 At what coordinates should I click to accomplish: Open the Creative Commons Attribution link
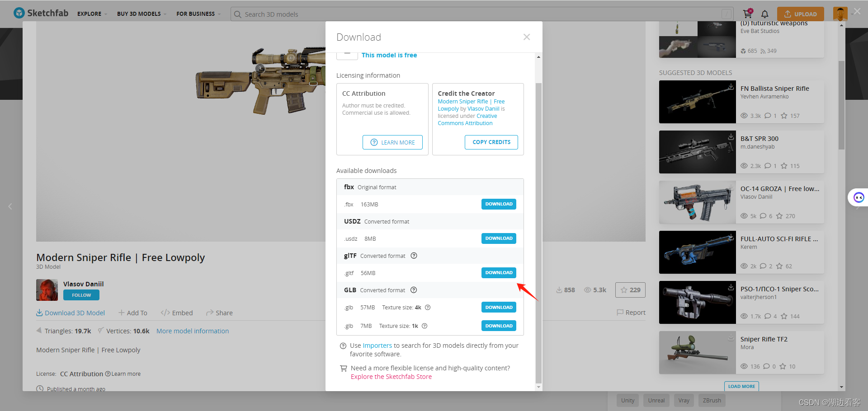pos(467,120)
